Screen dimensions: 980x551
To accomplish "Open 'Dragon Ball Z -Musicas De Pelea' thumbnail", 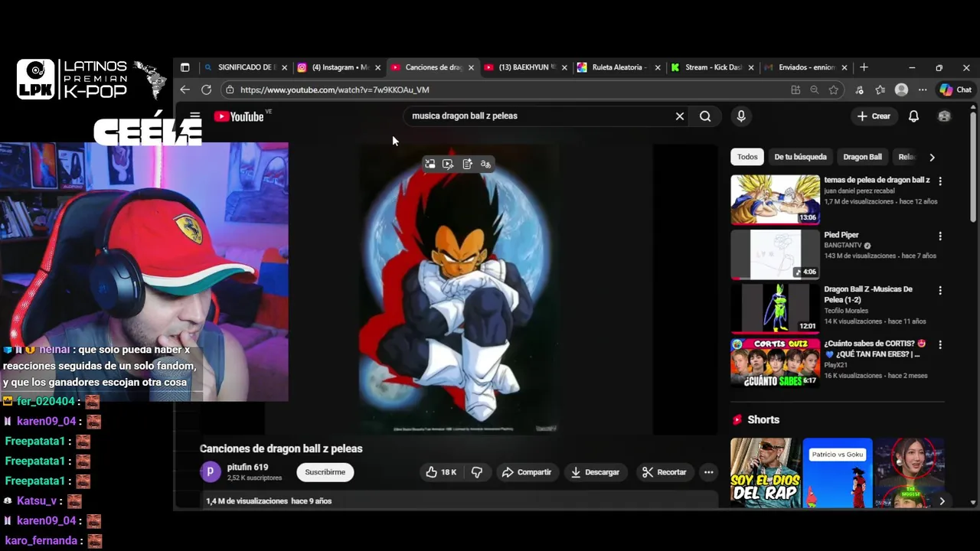I will [775, 309].
